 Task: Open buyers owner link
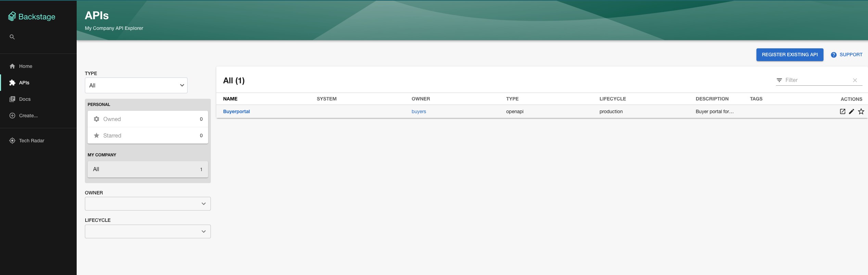pos(419,111)
